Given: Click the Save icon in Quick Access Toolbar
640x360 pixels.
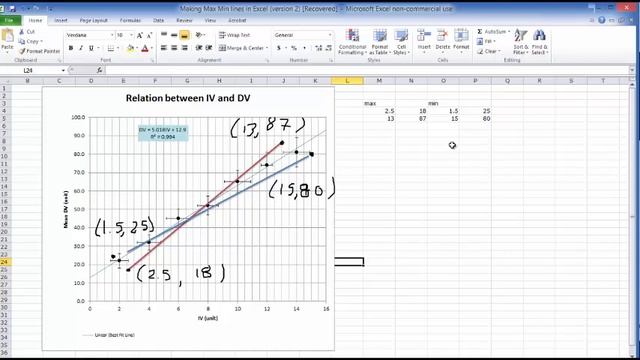Looking at the screenshot, I should 12,8.
